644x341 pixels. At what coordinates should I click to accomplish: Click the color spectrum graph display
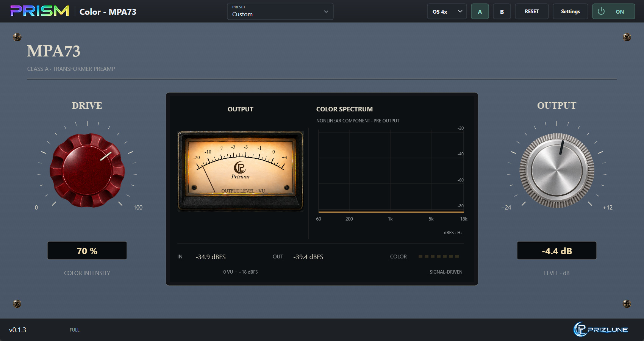(391, 171)
